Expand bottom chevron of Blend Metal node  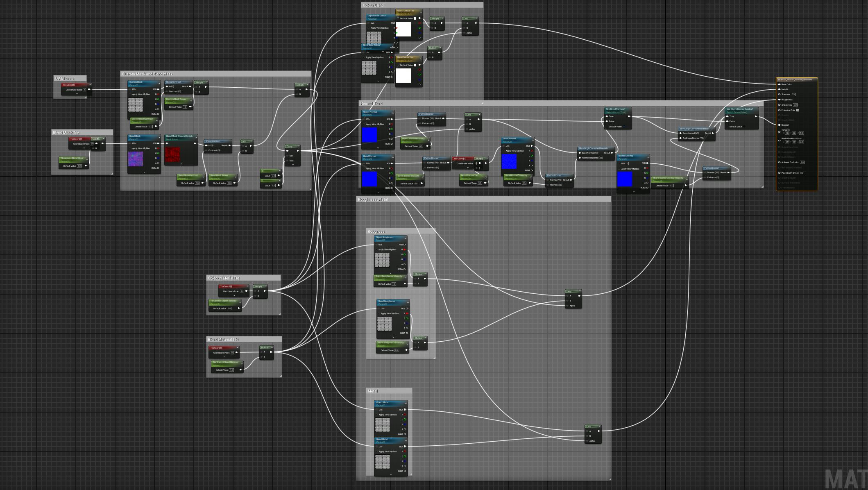391,475
